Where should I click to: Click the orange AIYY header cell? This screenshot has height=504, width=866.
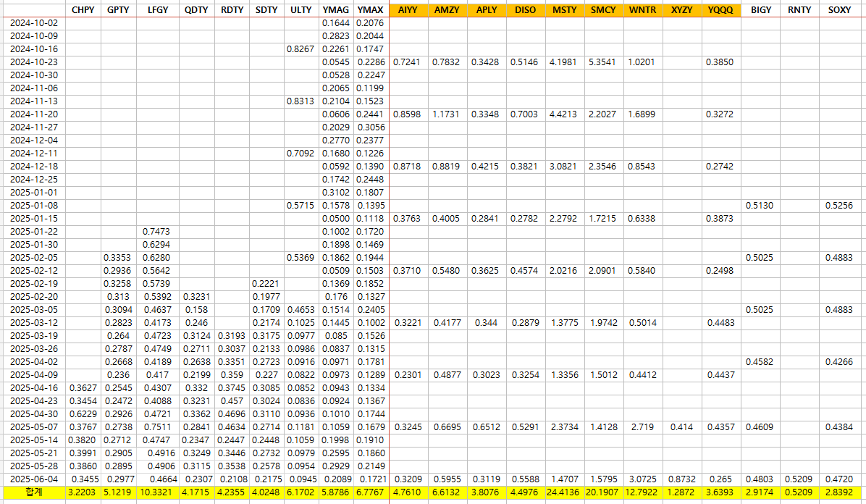point(408,10)
